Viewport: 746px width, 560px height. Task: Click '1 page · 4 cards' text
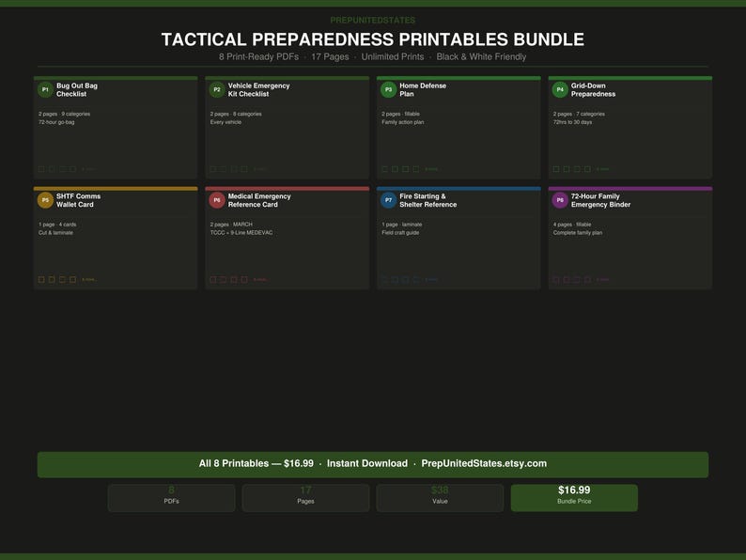(57, 225)
